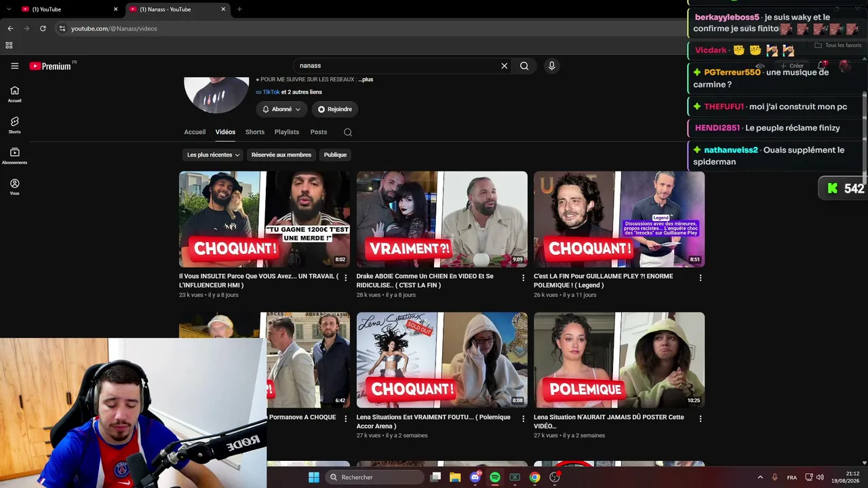868x488 pixels.
Task: Toggle the Réservée aux membres filter chip
Action: tap(281, 155)
